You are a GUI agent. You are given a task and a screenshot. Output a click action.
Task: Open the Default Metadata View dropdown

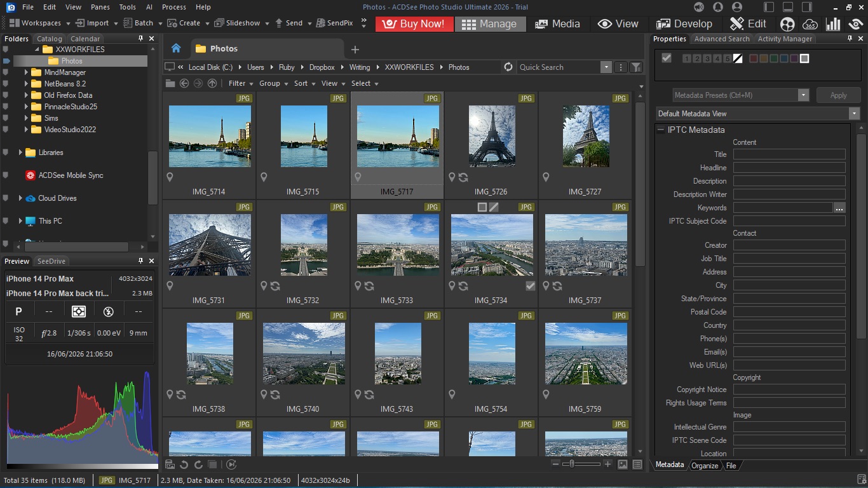click(854, 114)
